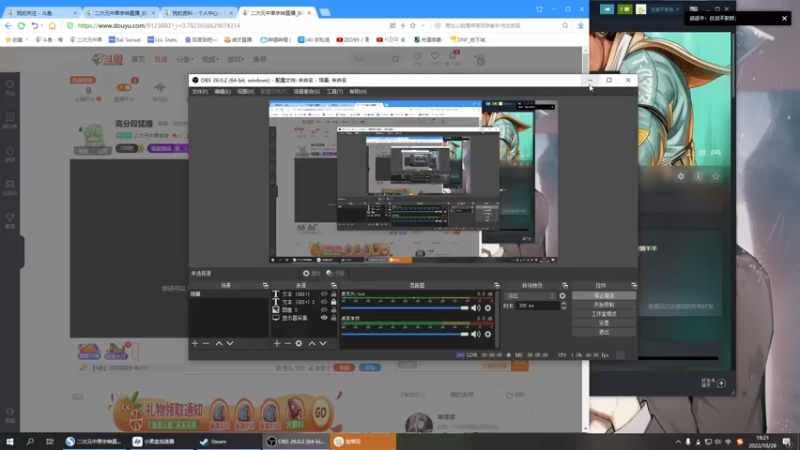
Task: Click the stop streaming button in OBS controls
Action: pos(604,295)
